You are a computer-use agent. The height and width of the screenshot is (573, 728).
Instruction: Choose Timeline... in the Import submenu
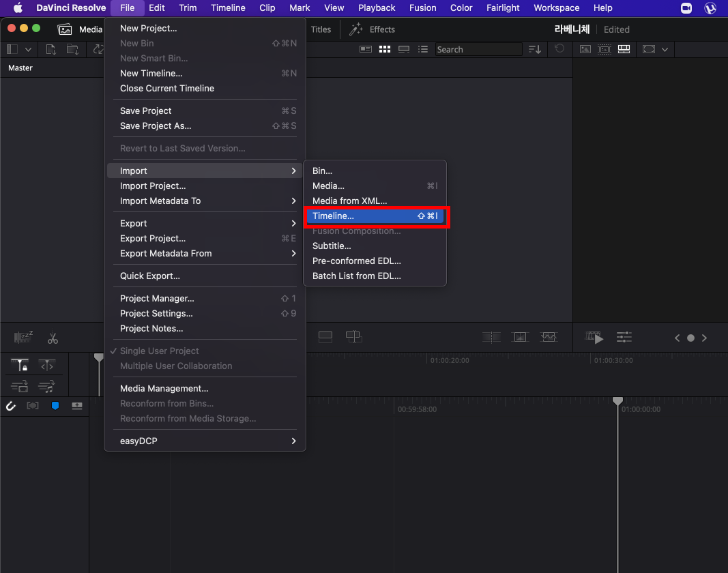pyautogui.click(x=375, y=216)
